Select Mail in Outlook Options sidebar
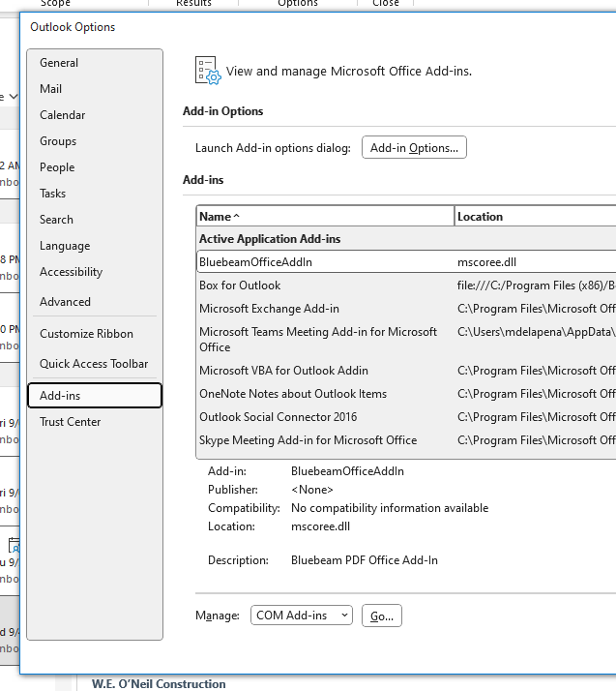The image size is (616, 691). pyautogui.click(x=95, y=89)
